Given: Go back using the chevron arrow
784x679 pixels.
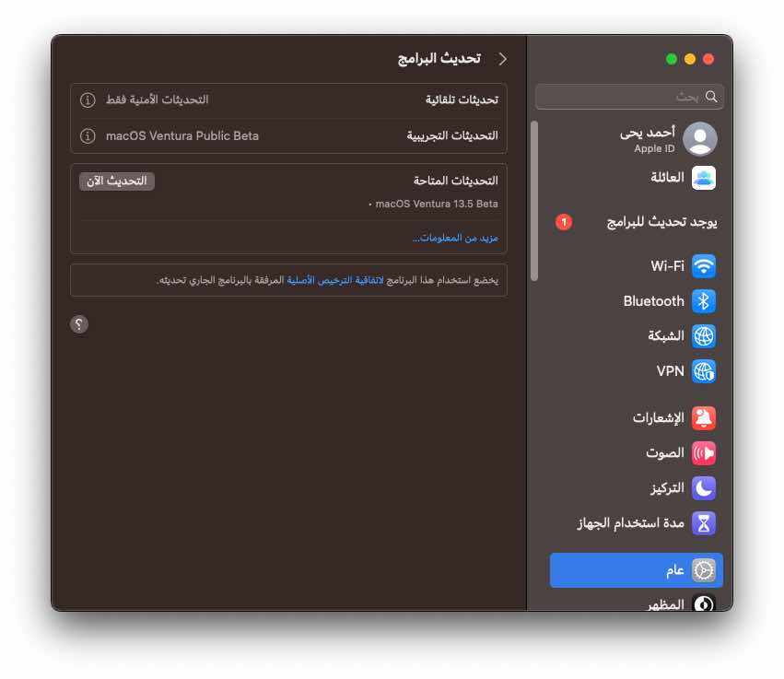Looking at the screenshot, I should tap(502, 59).
